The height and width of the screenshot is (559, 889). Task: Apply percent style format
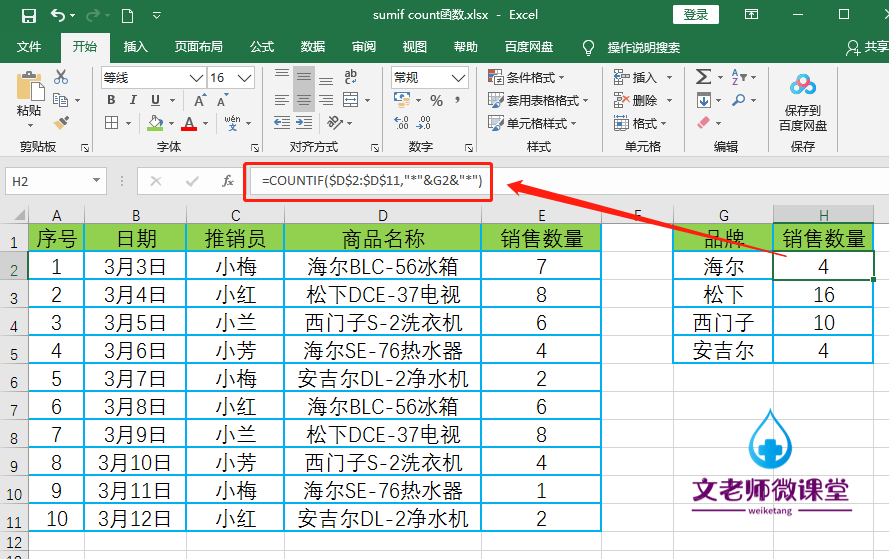point(436,101)
